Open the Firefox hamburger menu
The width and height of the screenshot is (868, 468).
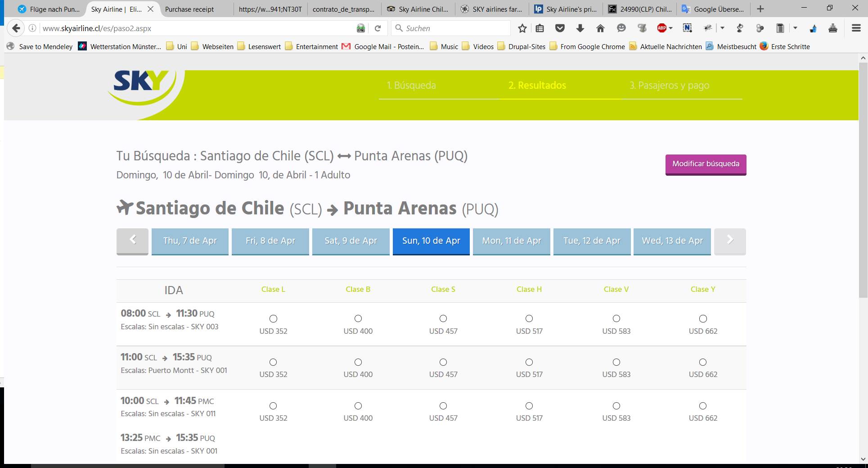[856, 28]
